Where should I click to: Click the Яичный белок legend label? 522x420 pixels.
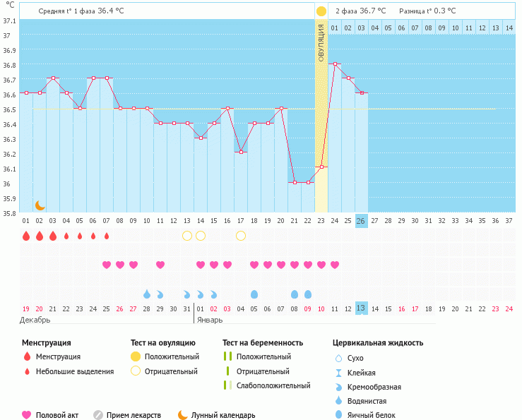(x=367, y=415)
